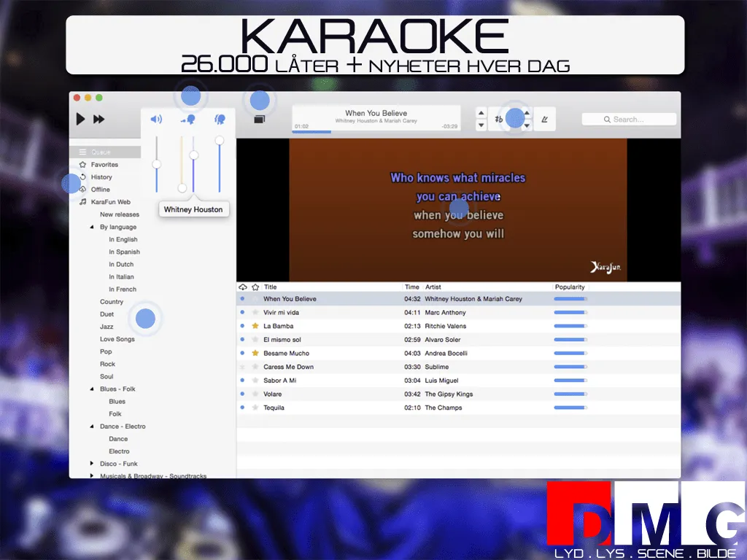
Task: Click the speaker volume icon in the mixer
Action: pyautogui.click(x=156, y=119)
